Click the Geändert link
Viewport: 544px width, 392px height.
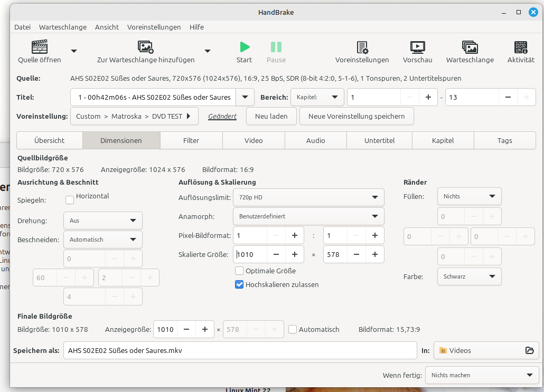coord(222,116)
